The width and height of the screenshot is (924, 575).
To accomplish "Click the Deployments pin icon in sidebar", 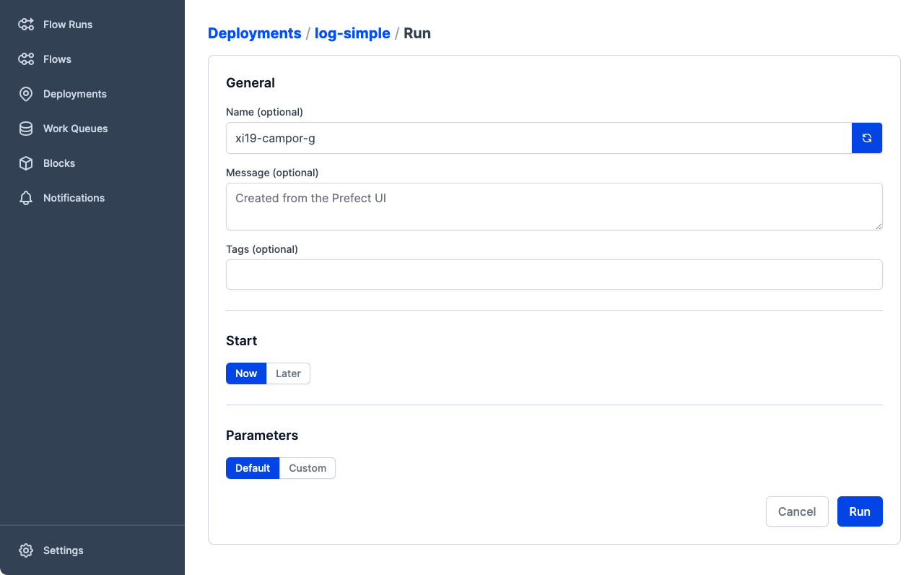I will point(26,94).
